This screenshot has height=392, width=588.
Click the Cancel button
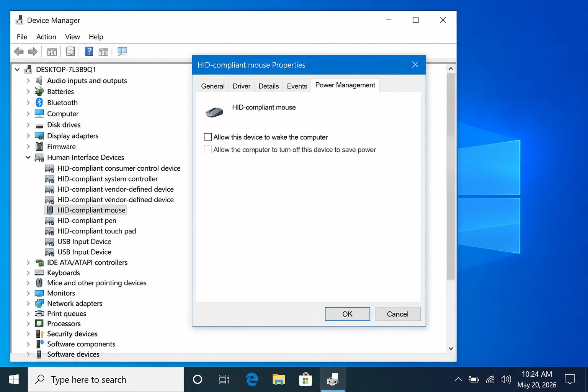click(x=397, y=314)
